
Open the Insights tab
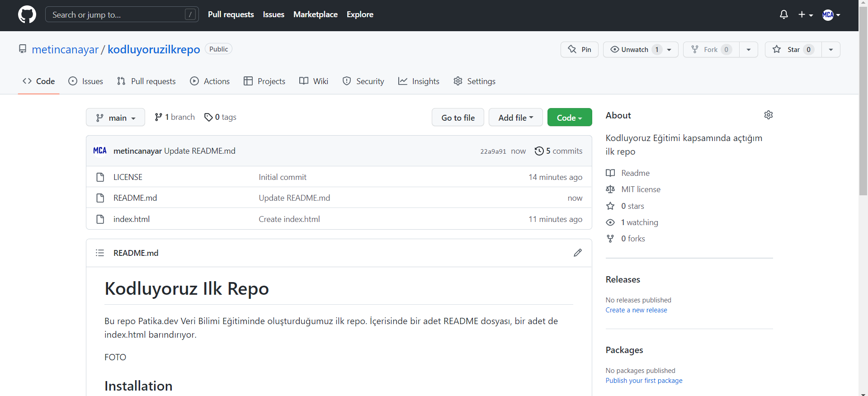pyautogui.click(x=419, y=81)
